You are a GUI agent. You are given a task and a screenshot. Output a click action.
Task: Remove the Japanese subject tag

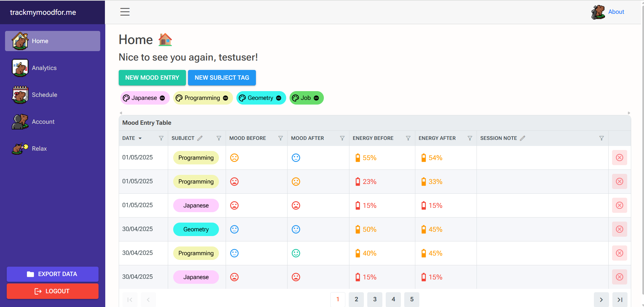pyautogui.click(x=162, y=98)
